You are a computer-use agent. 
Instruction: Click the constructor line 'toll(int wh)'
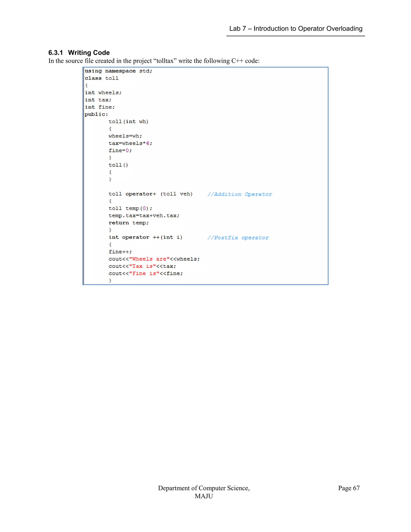(x=128, y=121)
